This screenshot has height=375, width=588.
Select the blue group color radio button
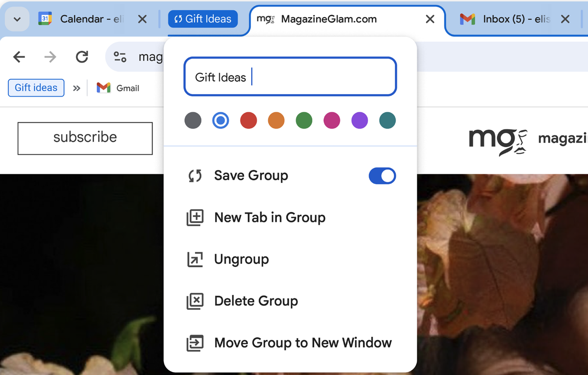pos(220,120)
